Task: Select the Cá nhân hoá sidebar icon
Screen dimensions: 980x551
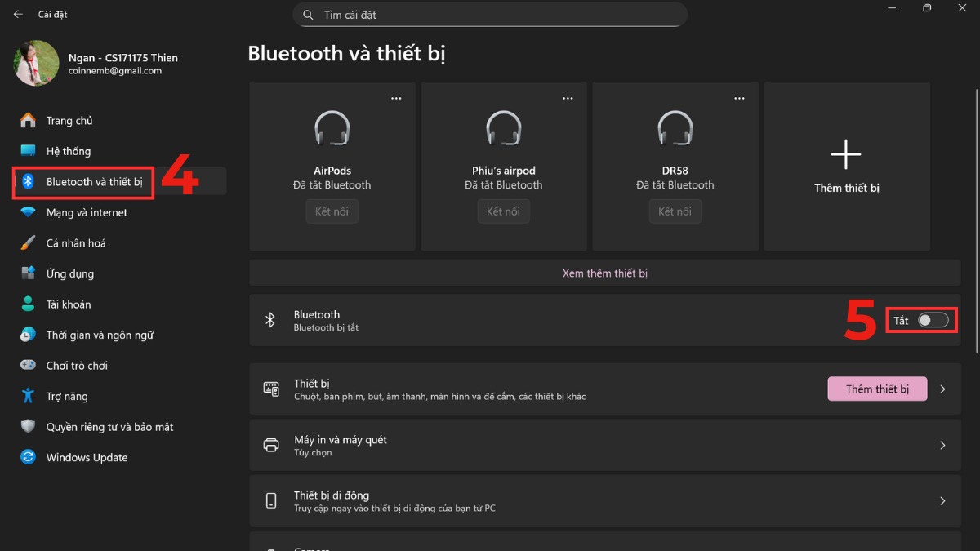Action: 29,242
